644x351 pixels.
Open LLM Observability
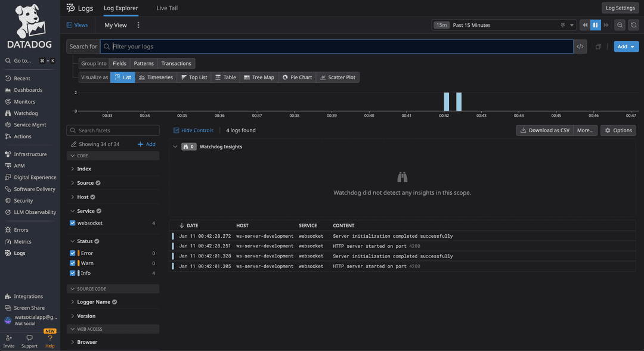(30, 212)
